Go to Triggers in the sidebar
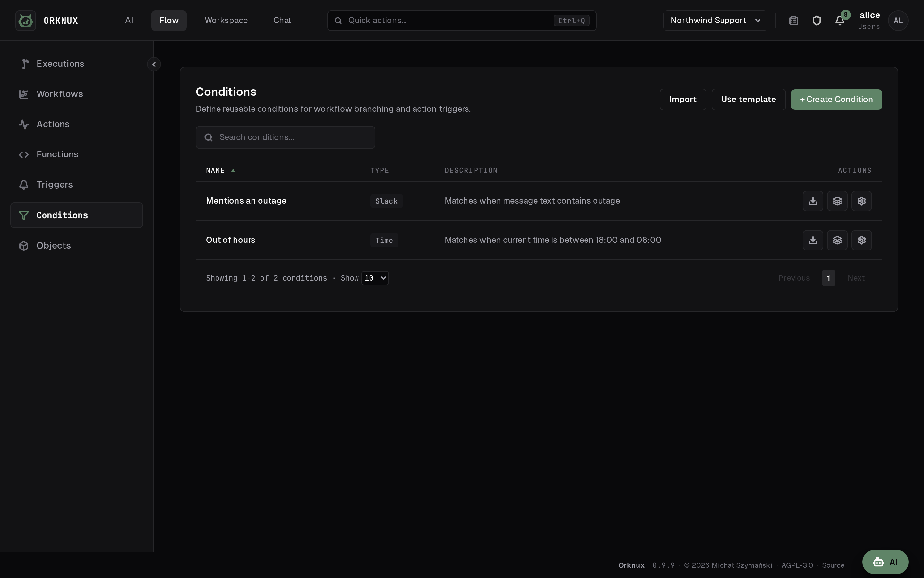The height and width of the screenshot is (578, 924). pyautogui.click(x=76, y=185)
